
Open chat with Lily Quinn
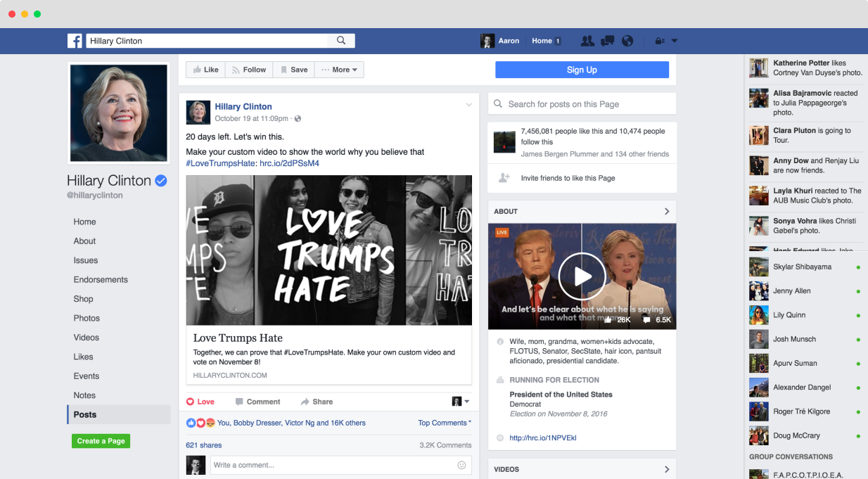click(805, 315)
